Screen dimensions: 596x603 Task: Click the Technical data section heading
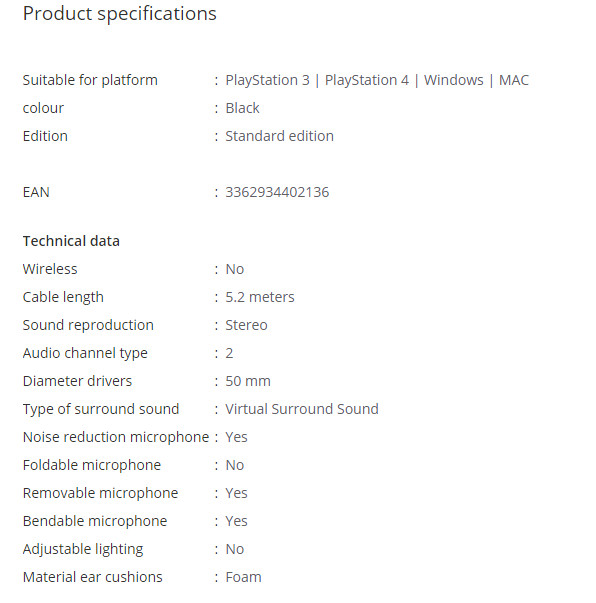(x=71, y=241)
